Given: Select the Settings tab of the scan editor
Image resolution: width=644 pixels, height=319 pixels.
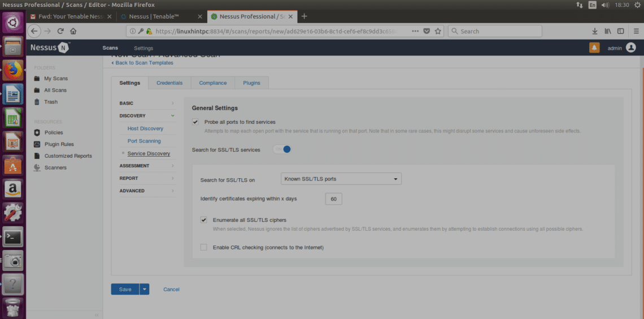Looking at the screenshot, I should (x=130, y=83).
